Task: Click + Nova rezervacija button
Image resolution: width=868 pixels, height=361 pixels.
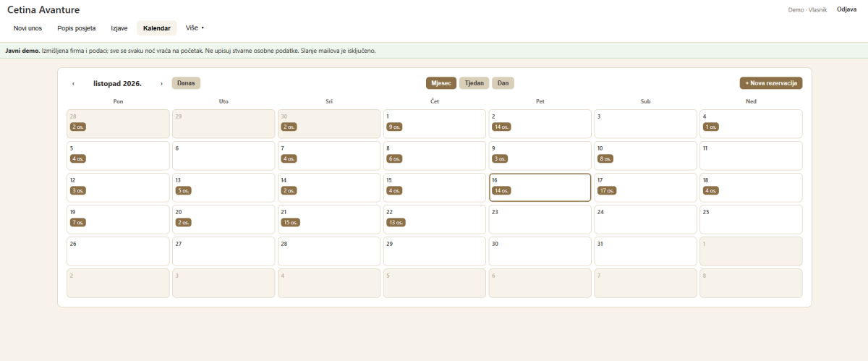Action: (x=771, y=83)
